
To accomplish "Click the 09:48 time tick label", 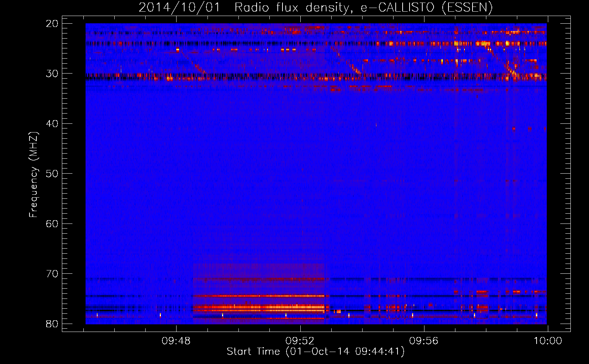I will [x=176, y=341].
